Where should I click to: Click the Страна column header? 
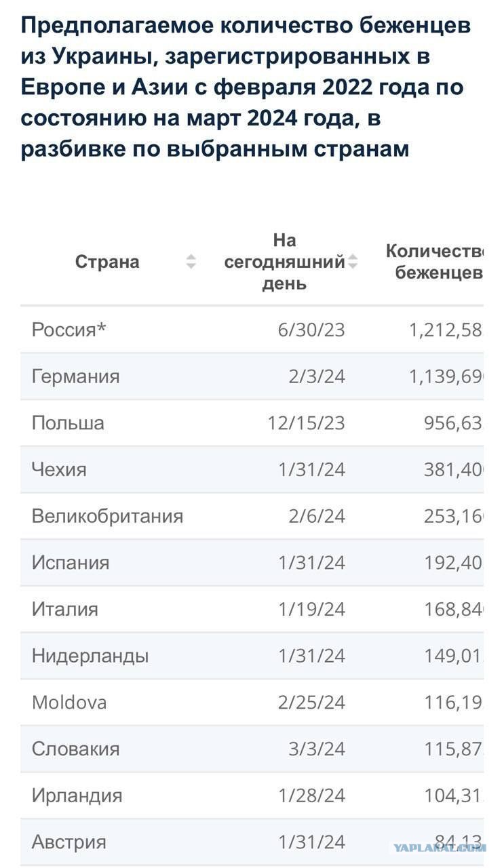(107, 262)
